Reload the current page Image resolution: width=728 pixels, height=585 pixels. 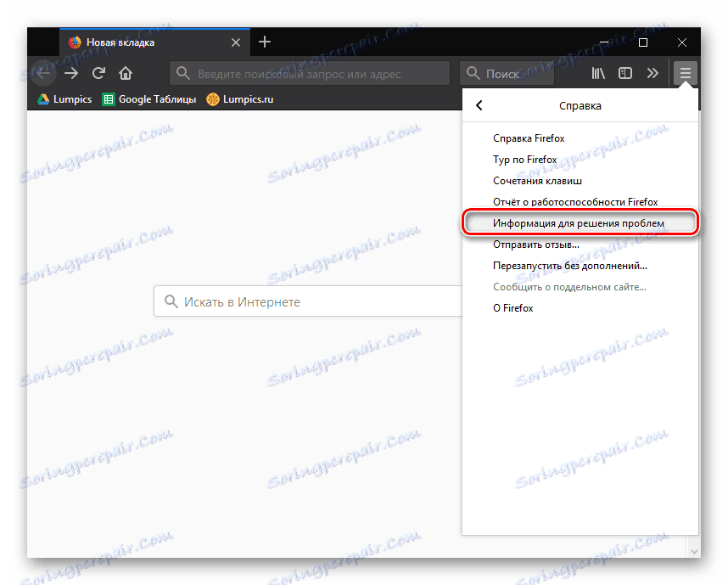pos(98,73)
